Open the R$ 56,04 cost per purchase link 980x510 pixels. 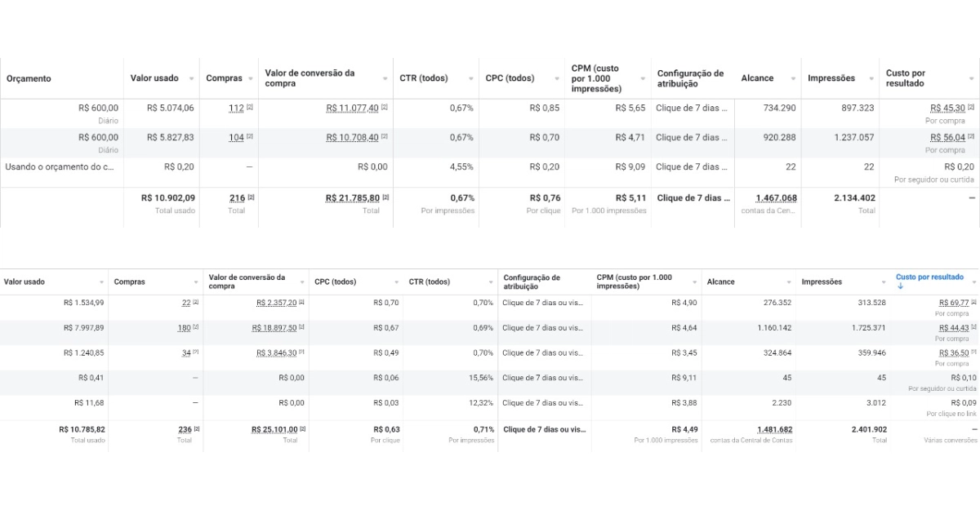tap(947, 138)
